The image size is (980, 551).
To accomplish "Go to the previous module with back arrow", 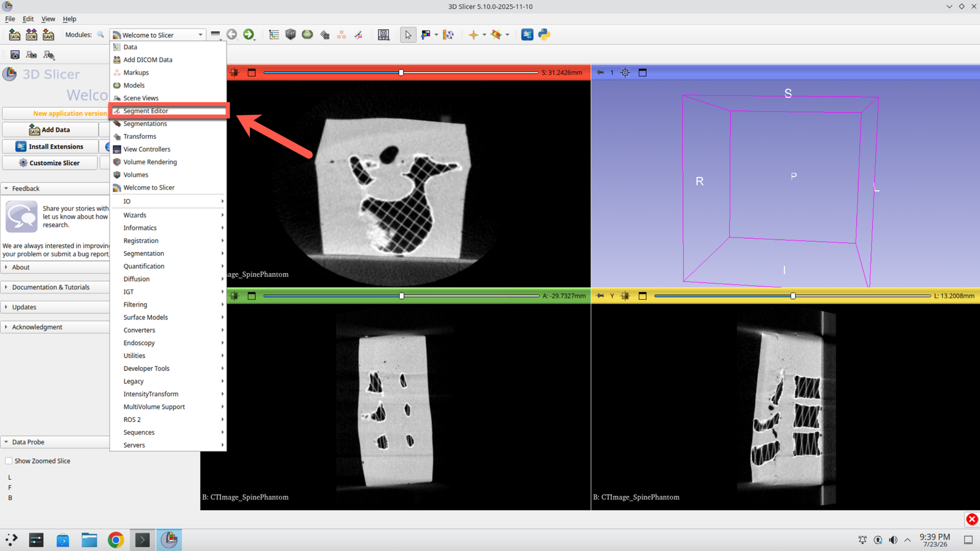I will 232,35.
